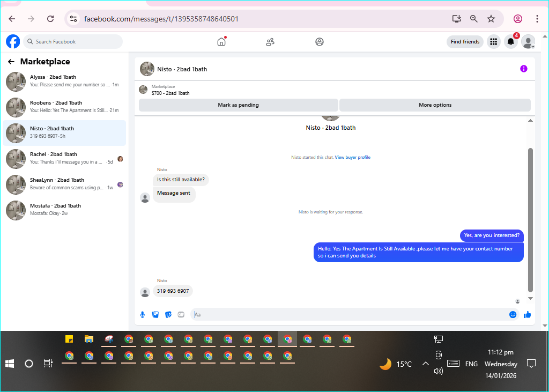The image size is (549, 392).
Task: Open the Facebook menu grid icon
Action: pos(494,42)
